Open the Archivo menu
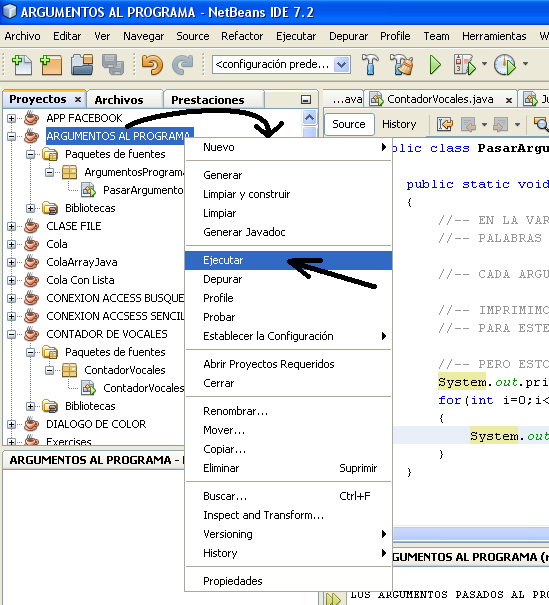This screenshot has height=605, width=549. pyautogui.click(x=22, y=36)
